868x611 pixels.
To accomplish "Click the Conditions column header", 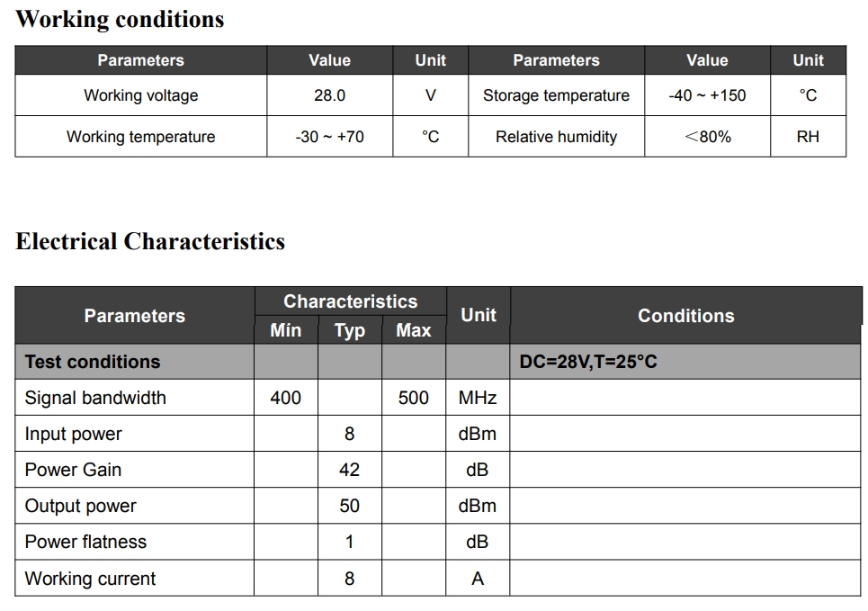I will [x=686, y=315].
